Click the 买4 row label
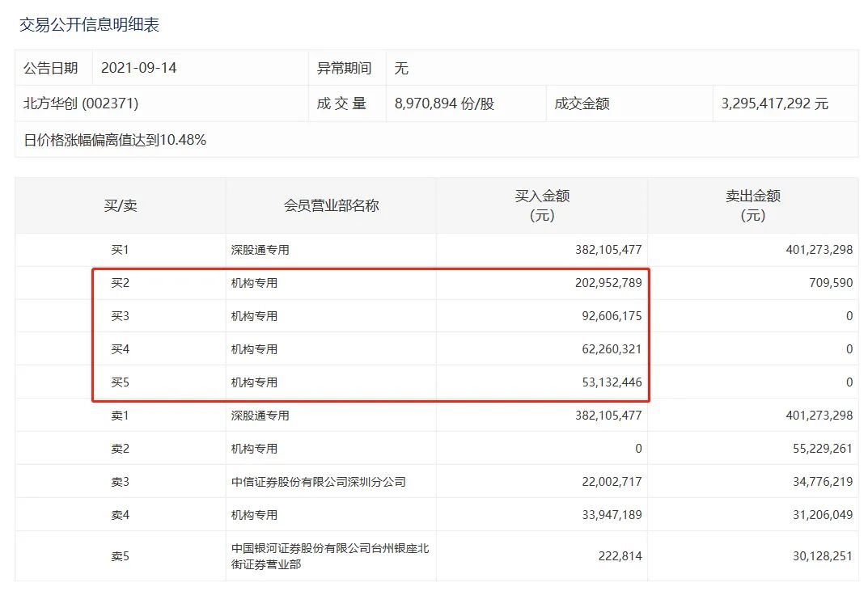Screen dimensions: 868x591 click(x=120, y=349)
